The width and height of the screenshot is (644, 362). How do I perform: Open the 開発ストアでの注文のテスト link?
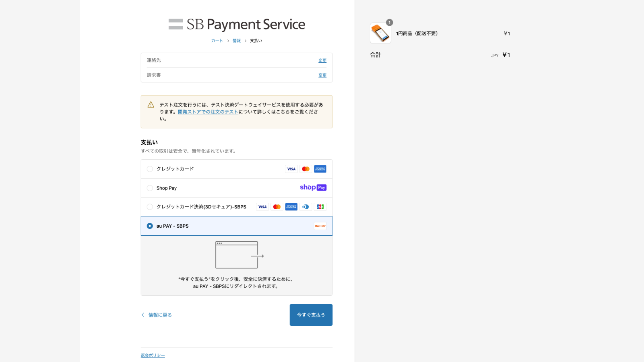208,112
